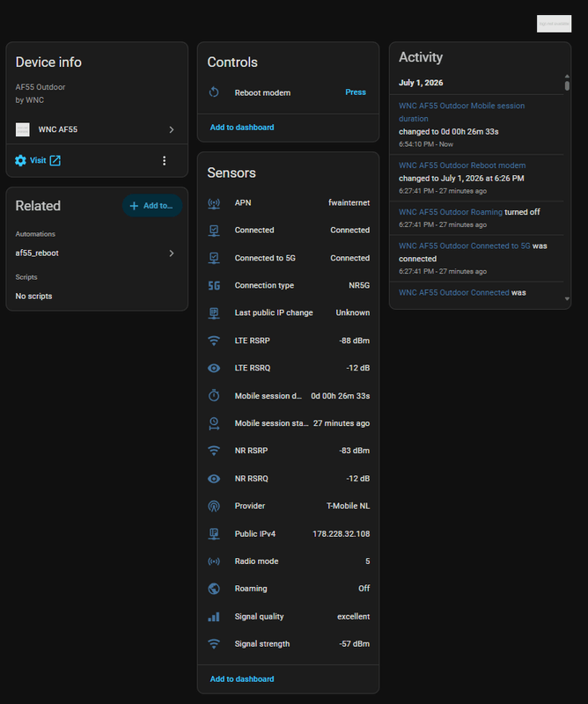Viewport: 588px width, 704px height.
Task: Click the AF55 Outdoor model name text
Action: [40, 87]
